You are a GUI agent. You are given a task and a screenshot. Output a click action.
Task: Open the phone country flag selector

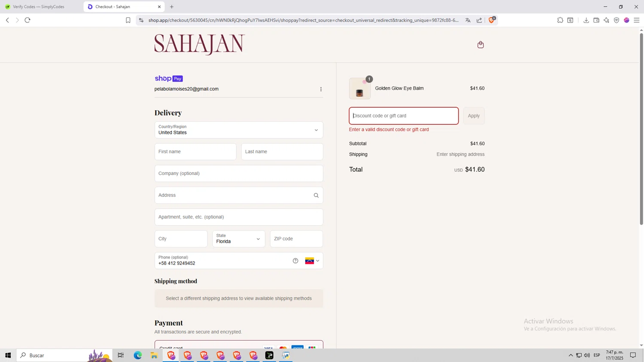[312, 261]
